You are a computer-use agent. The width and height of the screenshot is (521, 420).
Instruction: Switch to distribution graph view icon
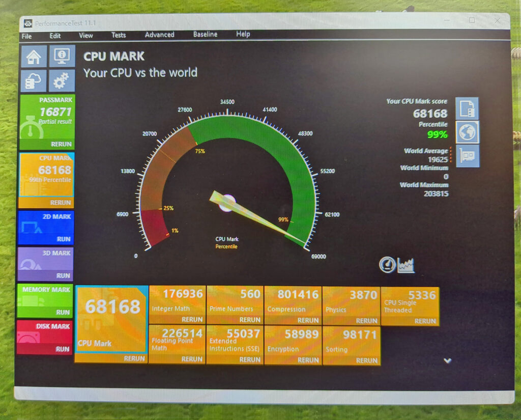pos(406,265)
